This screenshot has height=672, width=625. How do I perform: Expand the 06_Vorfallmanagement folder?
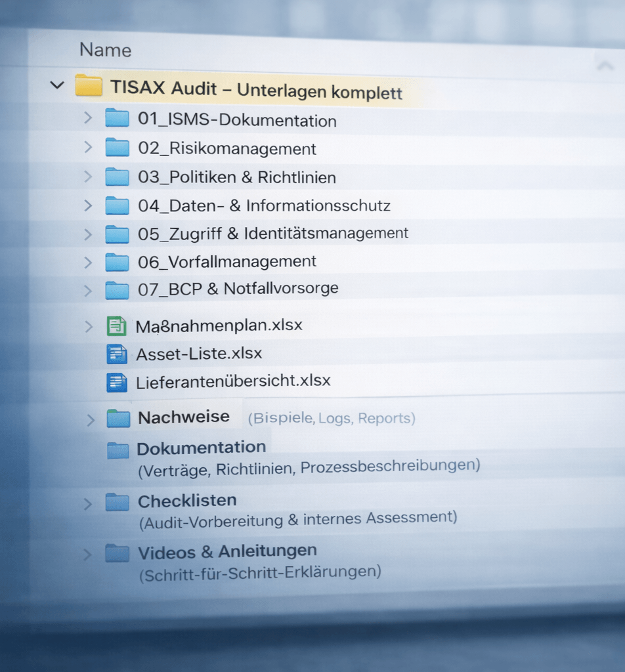pos(88,262)
